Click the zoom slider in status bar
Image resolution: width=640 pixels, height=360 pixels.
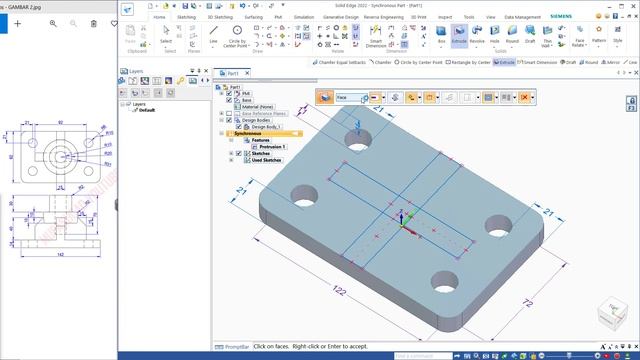[x=569, y=356]
